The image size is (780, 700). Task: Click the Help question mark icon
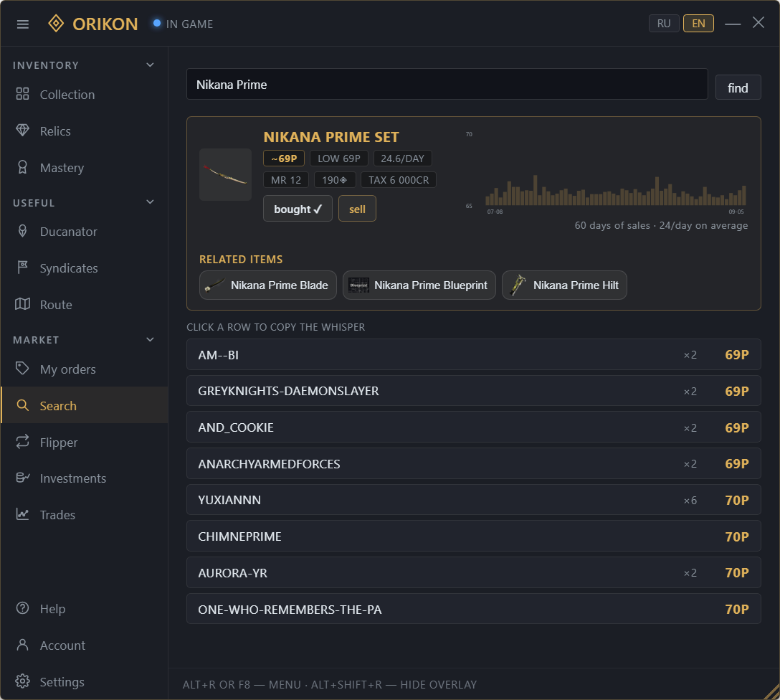pyautogui.click(x=22, y=608)
